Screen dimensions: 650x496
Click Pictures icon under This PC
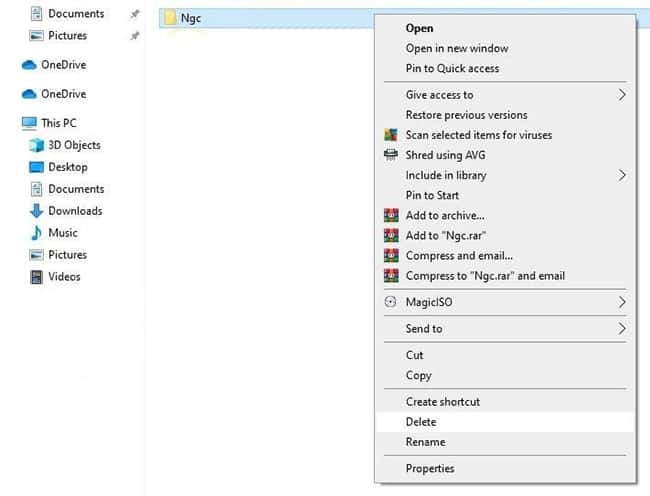tap(36, 254)
